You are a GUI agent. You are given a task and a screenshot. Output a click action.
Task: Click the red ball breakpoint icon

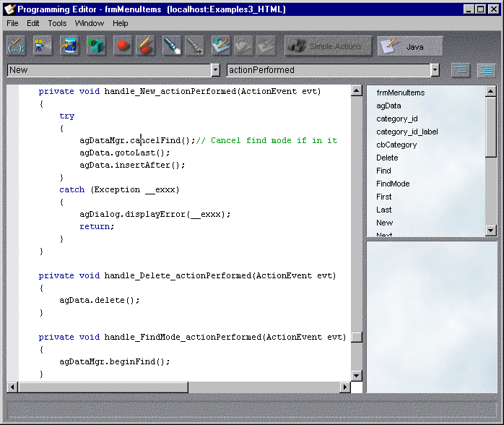(123, 46)
